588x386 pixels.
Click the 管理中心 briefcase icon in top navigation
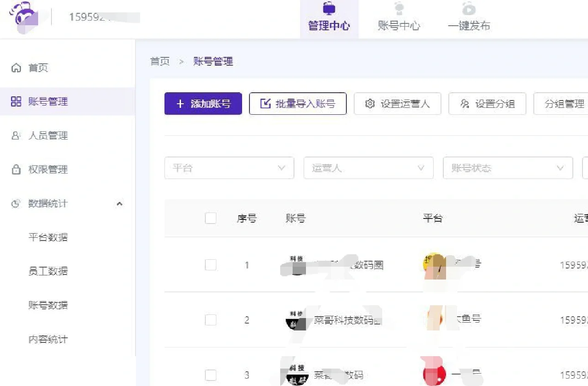click(329, 8)
